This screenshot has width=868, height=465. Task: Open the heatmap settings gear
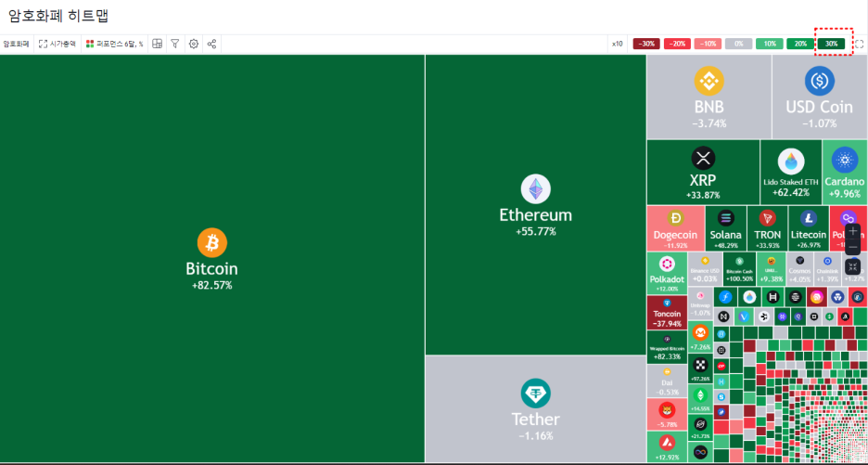coord(194,44)
